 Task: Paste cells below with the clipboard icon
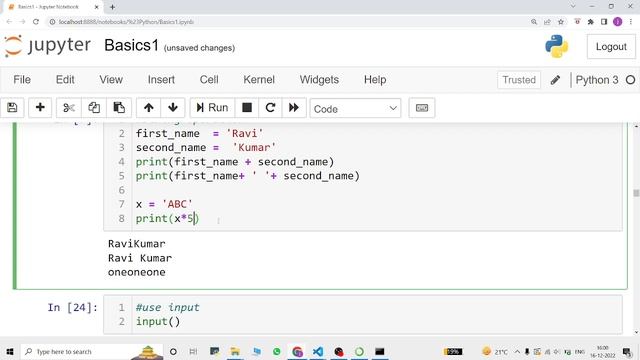click(x=119, y=108)
